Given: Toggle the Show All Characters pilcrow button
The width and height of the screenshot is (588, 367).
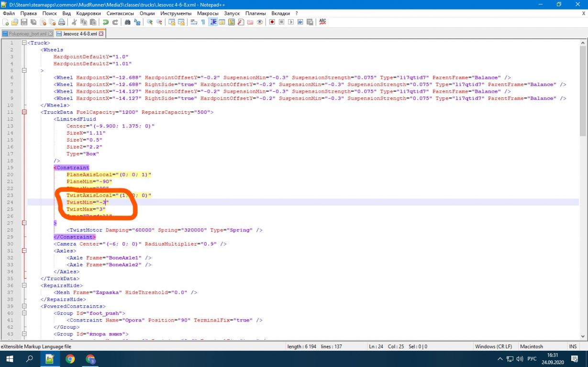Looking at the screenshot, I should point(203,22).
